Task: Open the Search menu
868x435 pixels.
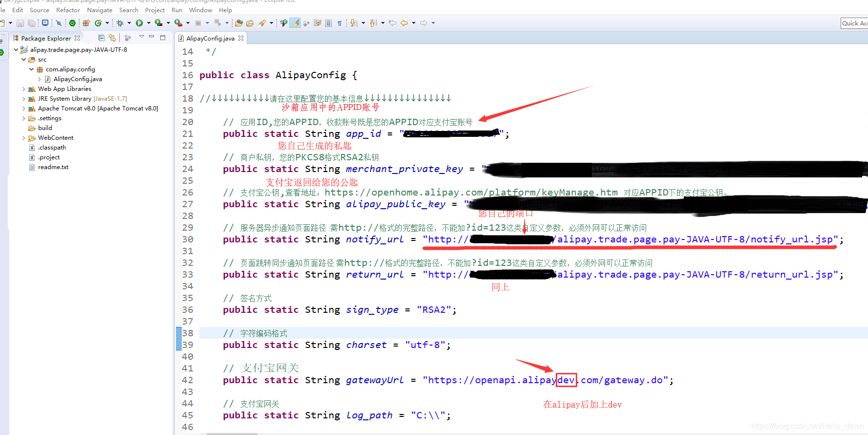Action: click(129, 10)
